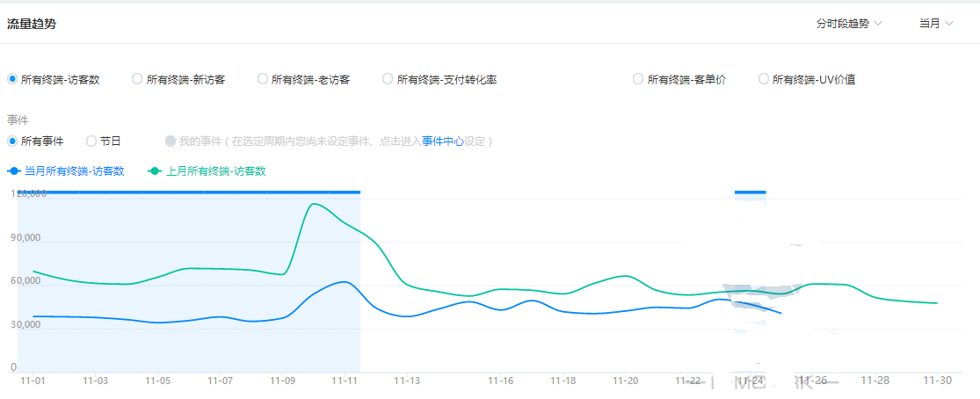This screenshot has width=980, height=399.
Task: Click the blue legend marker icon
Action: [13, 171]
